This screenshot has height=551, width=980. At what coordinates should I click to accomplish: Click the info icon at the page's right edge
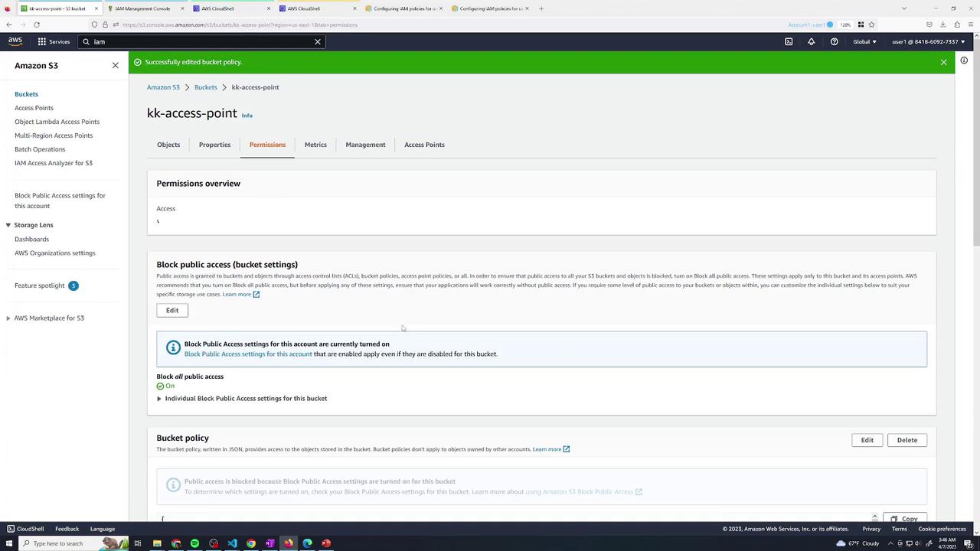[x=964, y=61]
